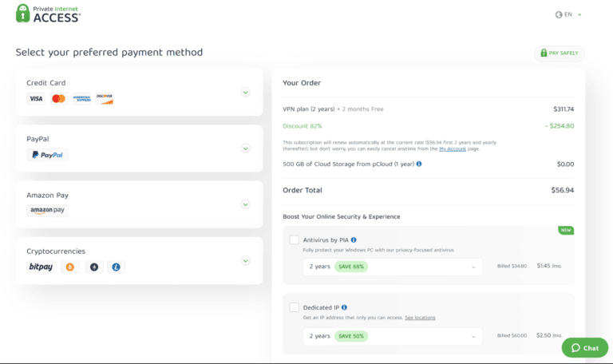Enable the Antivirus by PIA checkbox
The height and width of the screenshot is (364, 613).
point(295,239)
